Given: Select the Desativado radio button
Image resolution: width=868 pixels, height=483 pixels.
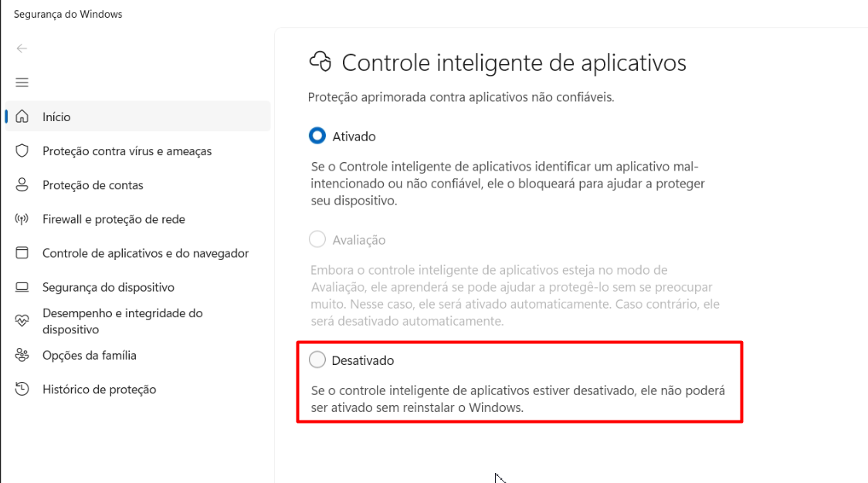Looking at the screenshot, I should coord(317,360).
